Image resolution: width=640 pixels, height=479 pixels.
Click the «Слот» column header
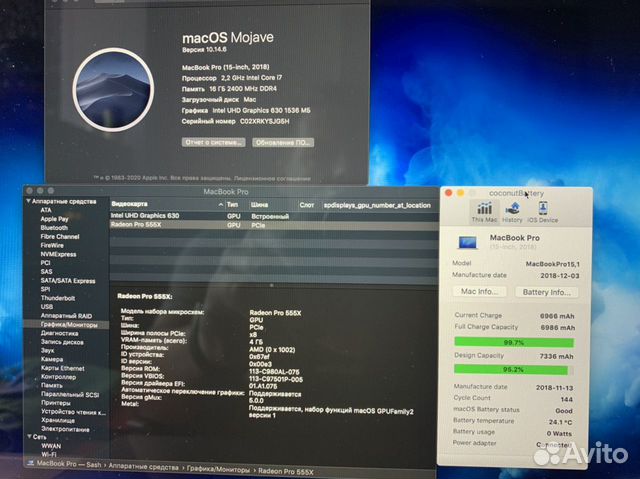tap(307, 205)
